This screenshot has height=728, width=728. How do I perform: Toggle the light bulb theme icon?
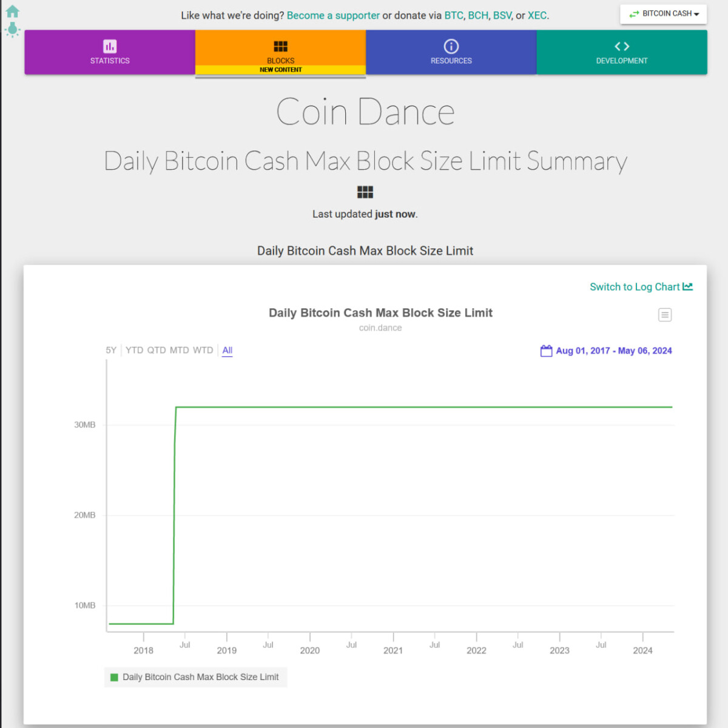coord(12,29)
